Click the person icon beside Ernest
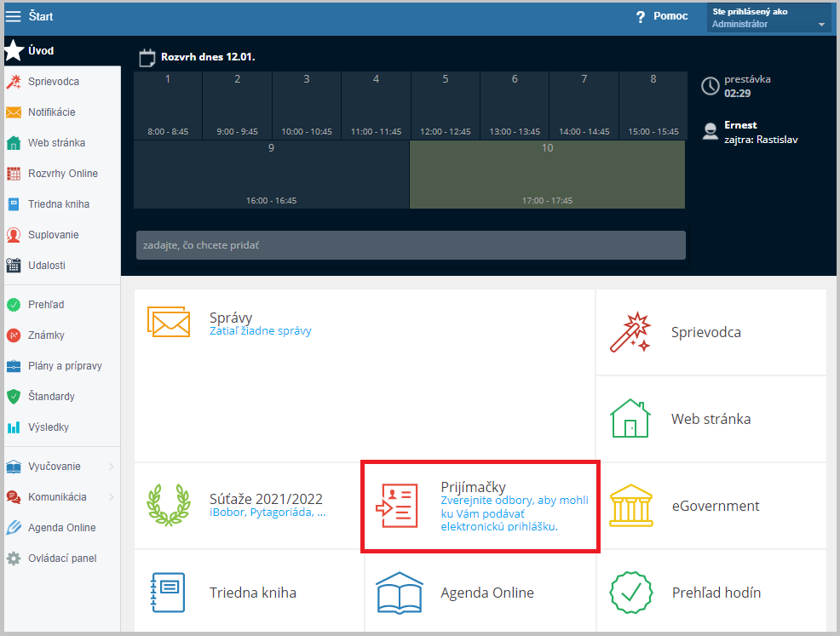 [711, 132]
